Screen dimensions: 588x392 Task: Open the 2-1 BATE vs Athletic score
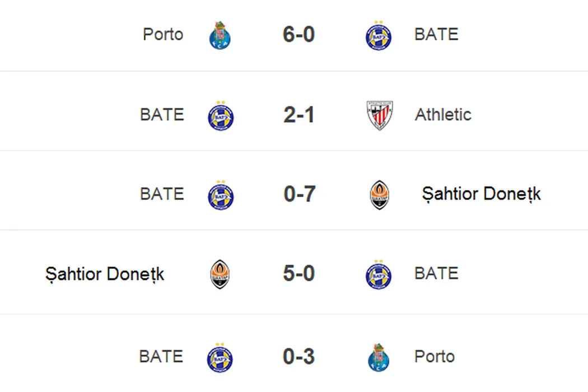299,115
